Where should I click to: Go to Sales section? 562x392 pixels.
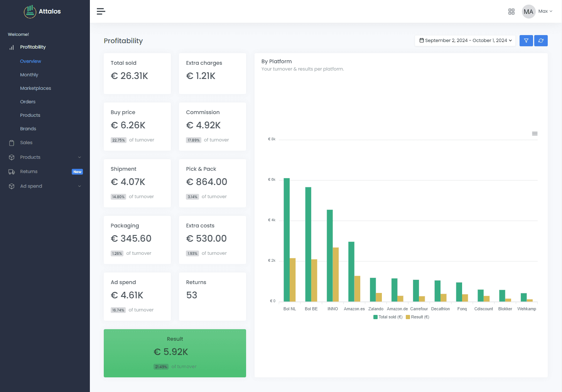coord(26,143)
